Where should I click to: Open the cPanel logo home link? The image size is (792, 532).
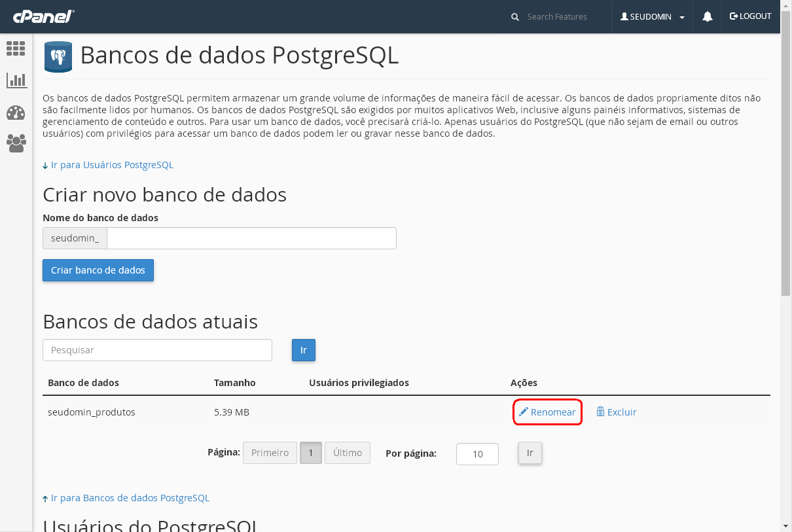click(43, 16)
